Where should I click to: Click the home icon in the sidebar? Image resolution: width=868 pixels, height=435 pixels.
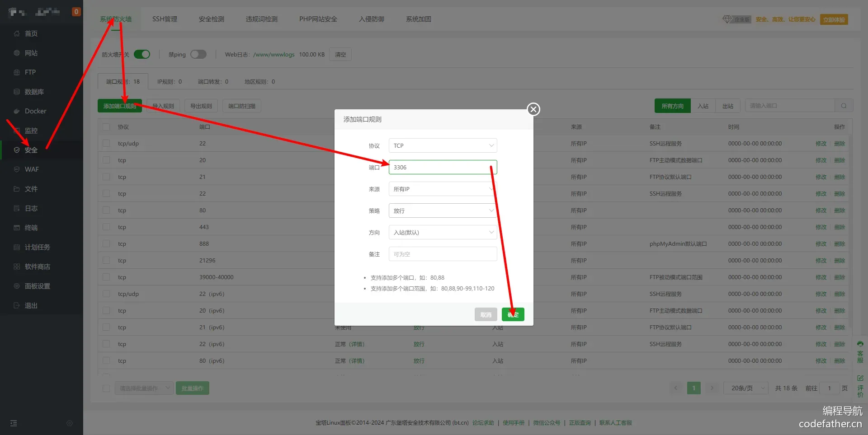click(x=17, y=33)
